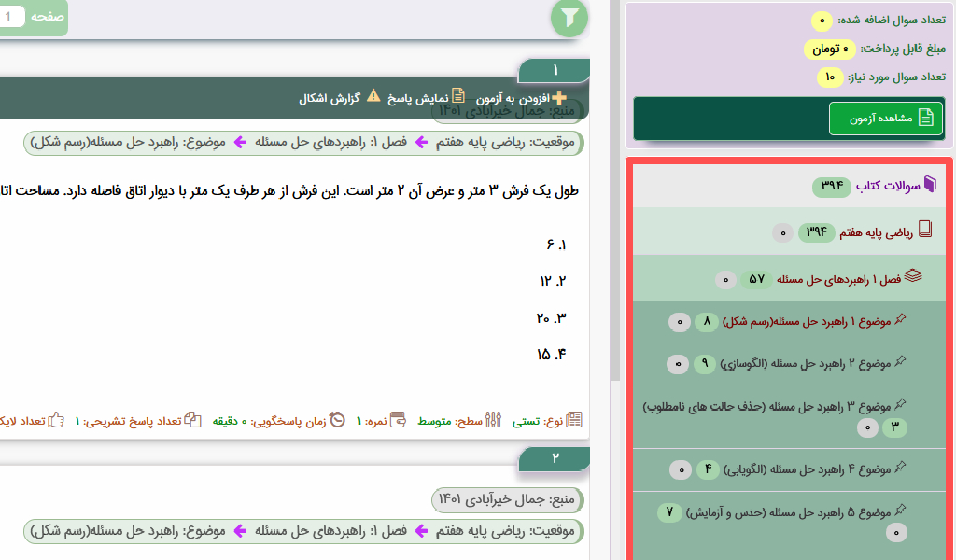
Task: Click the pin icon of 'موضوع ۴' (الگویابی)
Action: pyautogui.click(x=900, y=468)
